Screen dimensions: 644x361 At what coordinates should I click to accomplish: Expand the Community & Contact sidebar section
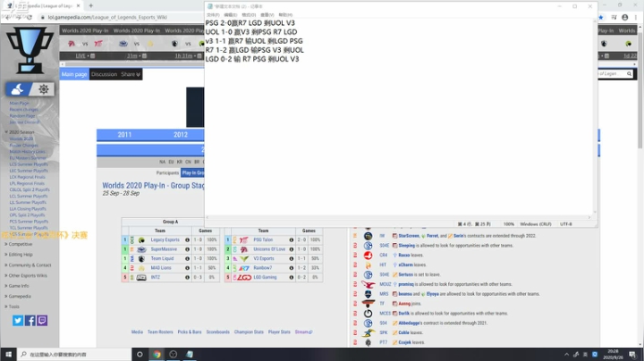tap(28, 265)
